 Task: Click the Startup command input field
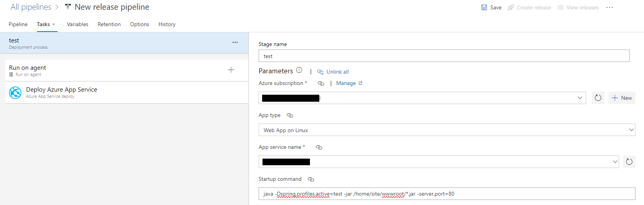click(x=447, y=194)
